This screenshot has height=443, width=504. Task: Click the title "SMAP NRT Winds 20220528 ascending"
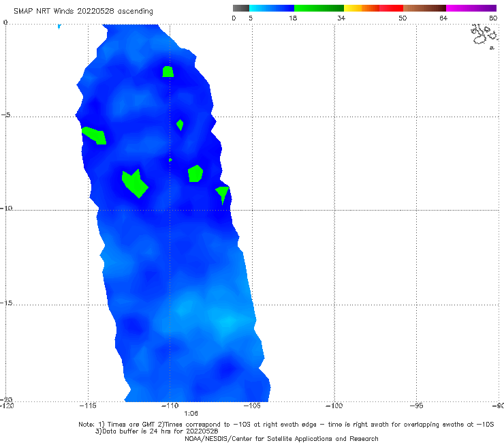[x=83, y=11]
